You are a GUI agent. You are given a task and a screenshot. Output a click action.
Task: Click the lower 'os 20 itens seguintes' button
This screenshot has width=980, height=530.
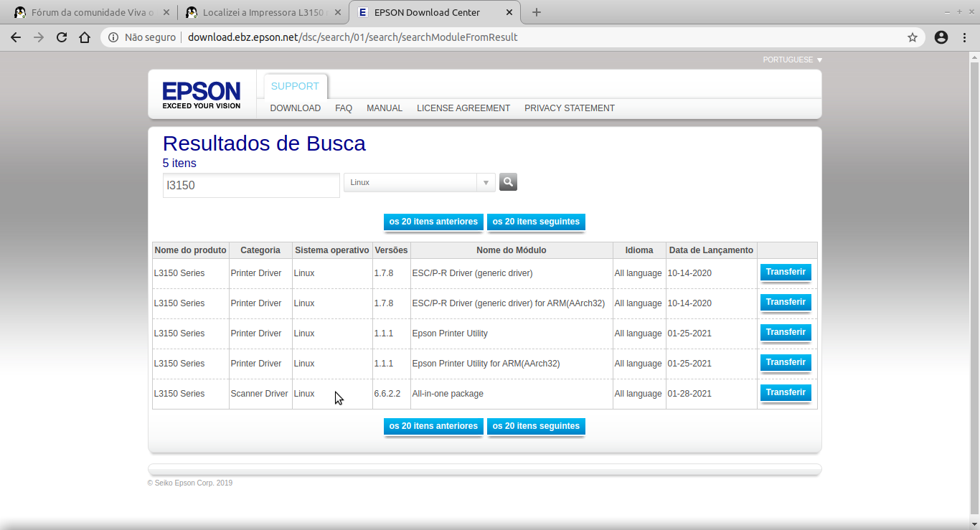pos(536,426)
